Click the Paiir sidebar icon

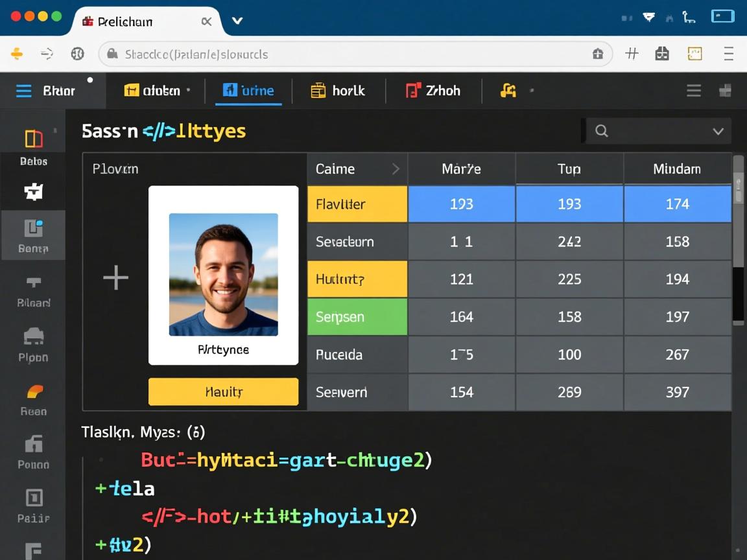point(33,498)
